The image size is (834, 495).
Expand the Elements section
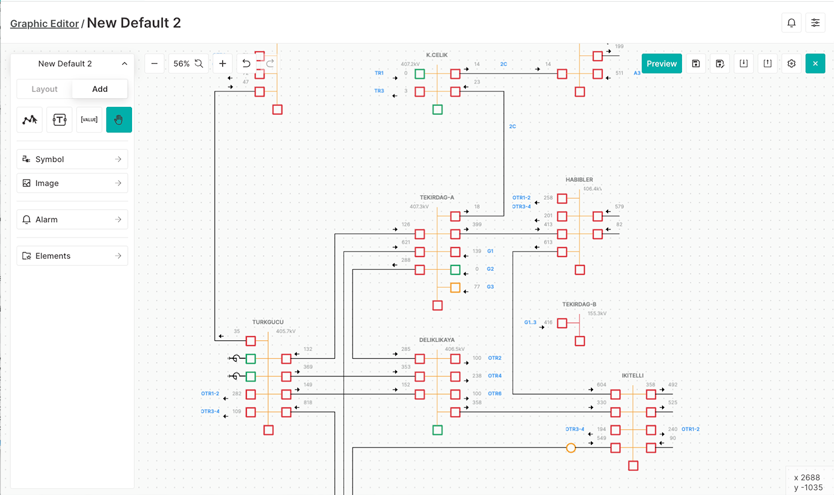[x=72, y=256]
